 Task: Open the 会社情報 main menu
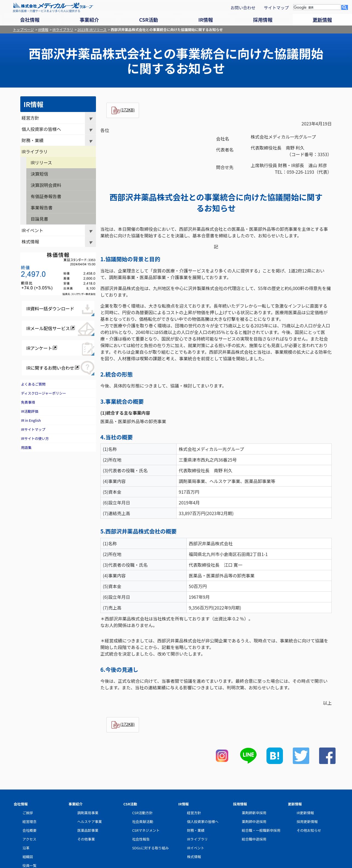click(30, 20)
